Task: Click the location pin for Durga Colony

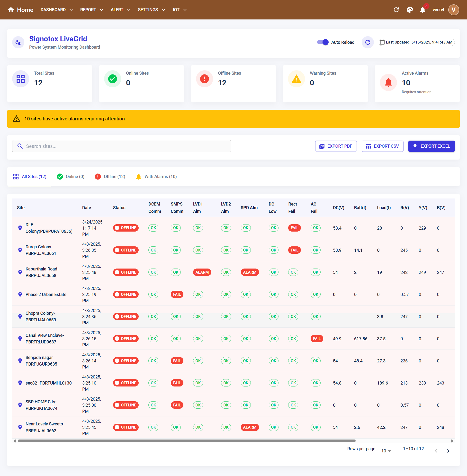Action: point(20,250)
